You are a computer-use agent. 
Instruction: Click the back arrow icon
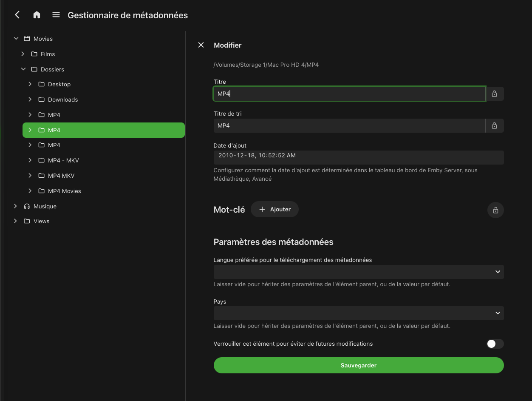click(17, 15)
